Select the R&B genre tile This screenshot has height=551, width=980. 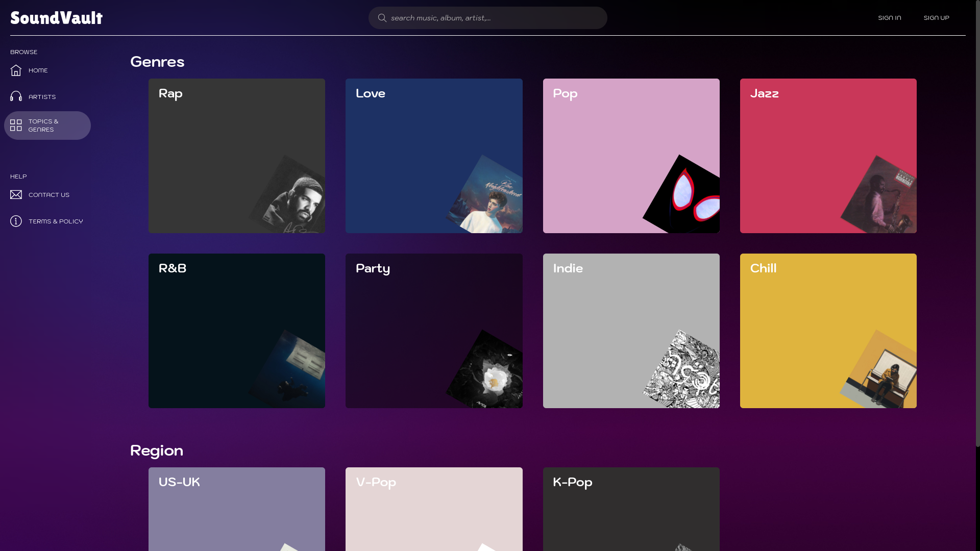coord(237,331)
